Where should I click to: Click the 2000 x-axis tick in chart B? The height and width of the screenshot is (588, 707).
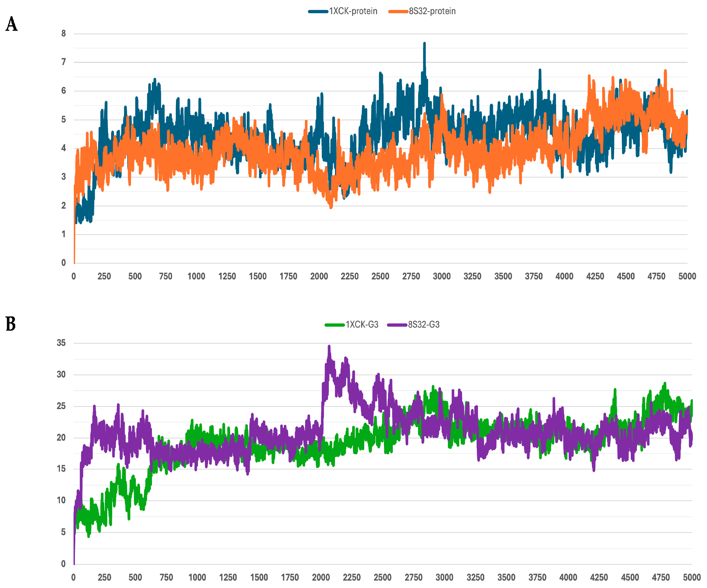coord(321,578)
